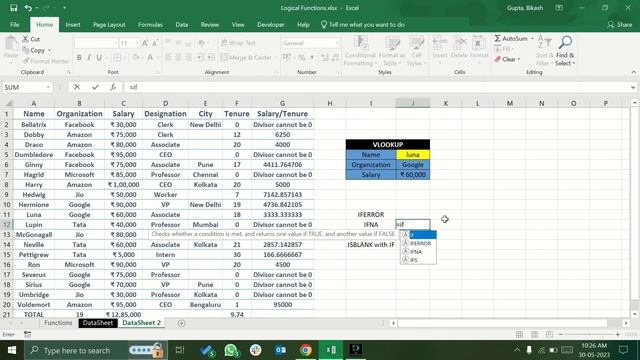The height and width of the screenshot is (360, 640).
Task: Click the Cut scissors icon
Action: click(x=25, y=39)
